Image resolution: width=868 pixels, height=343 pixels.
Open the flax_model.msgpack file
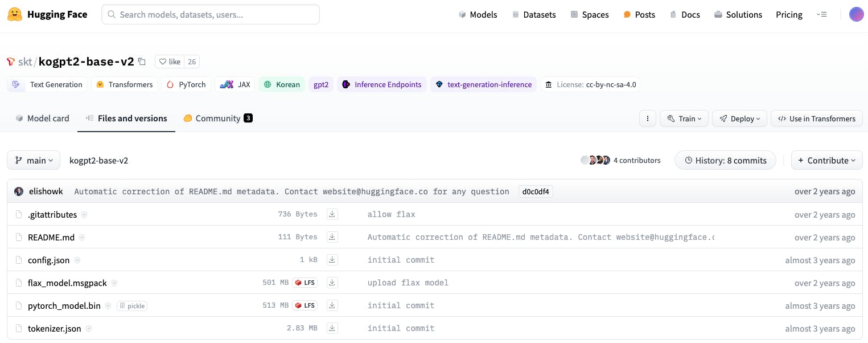point(67,283)
